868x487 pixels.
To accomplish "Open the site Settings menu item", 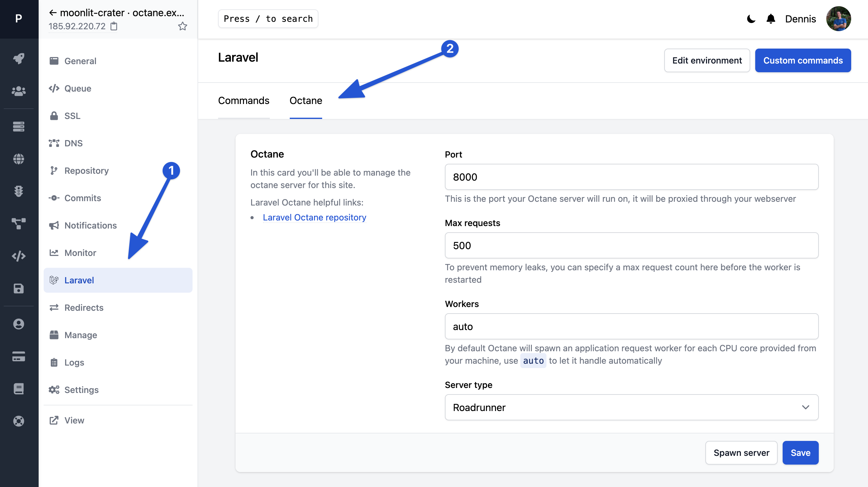I will tap(118, 390).
